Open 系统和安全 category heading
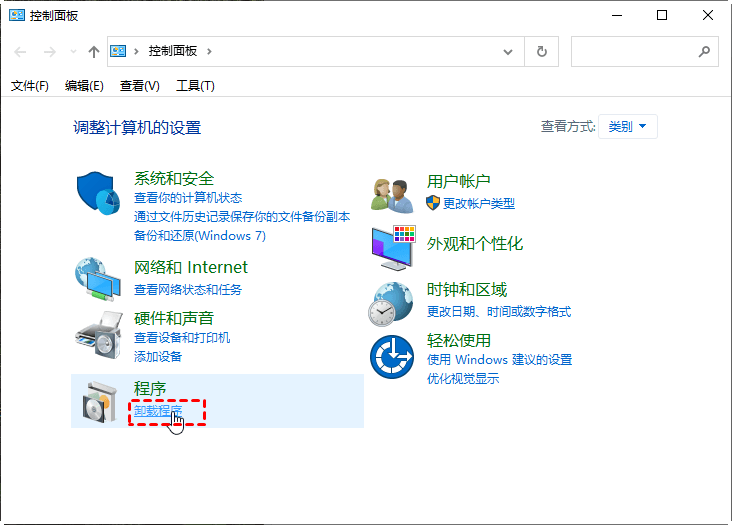Viewport: 732px width, 525px height. pos(174,178)
